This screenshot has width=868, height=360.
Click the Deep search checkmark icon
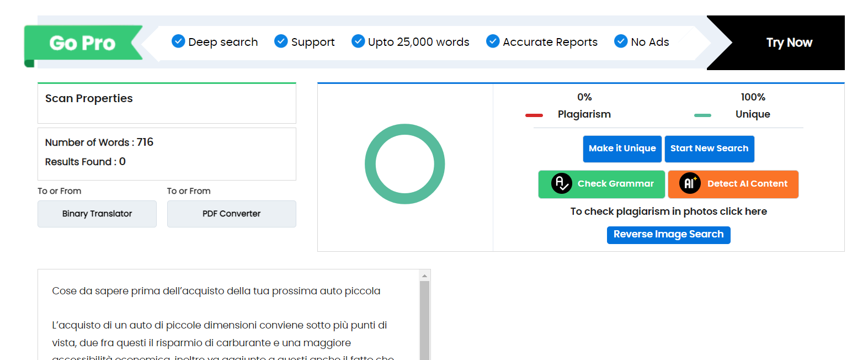click(x=178, y=41)
